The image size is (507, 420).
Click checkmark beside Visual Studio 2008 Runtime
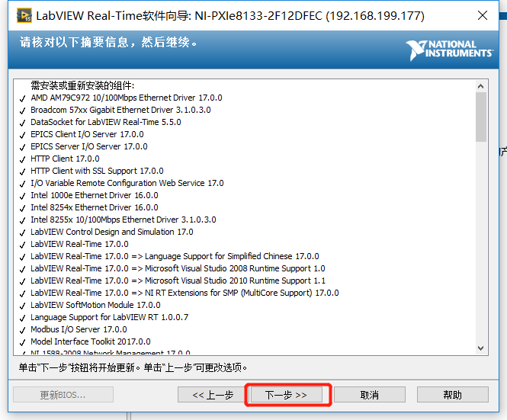22,269
